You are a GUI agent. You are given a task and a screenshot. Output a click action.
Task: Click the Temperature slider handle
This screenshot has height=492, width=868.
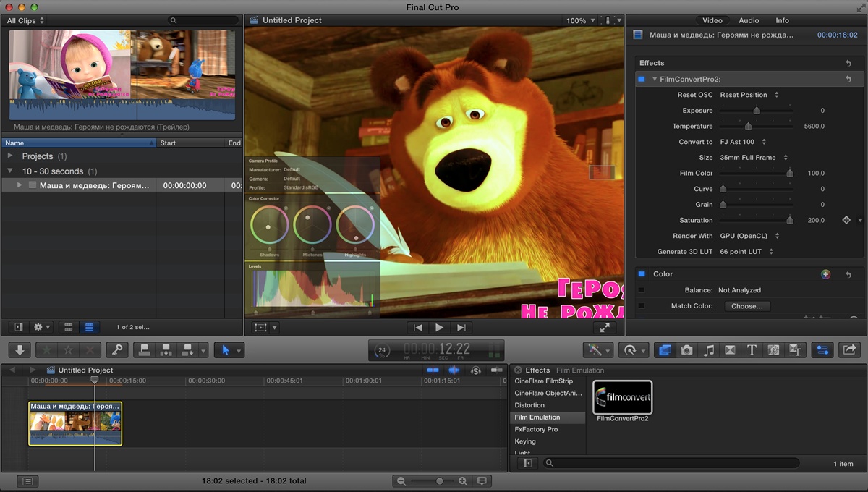pyautogui.click(x=748, y=127)
